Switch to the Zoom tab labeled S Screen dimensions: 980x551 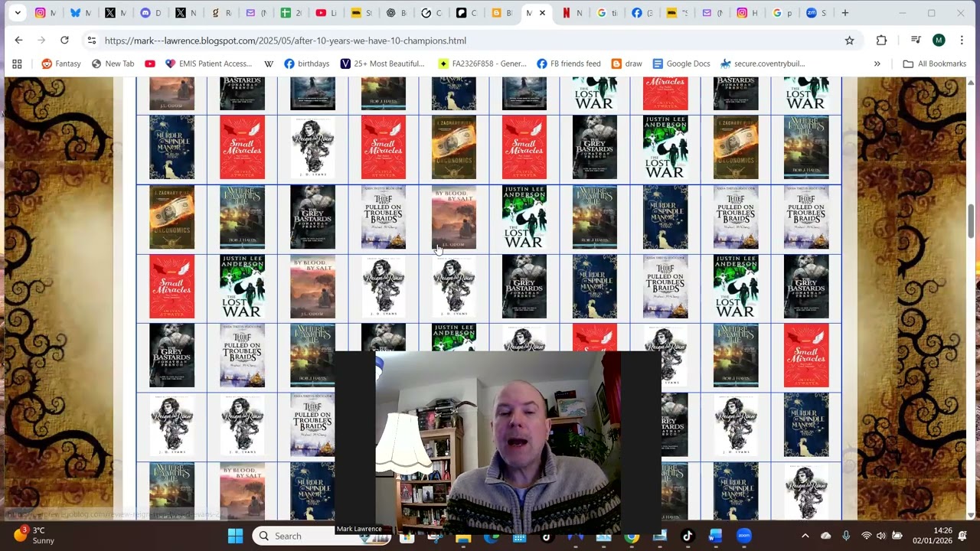tap(817, 13)
